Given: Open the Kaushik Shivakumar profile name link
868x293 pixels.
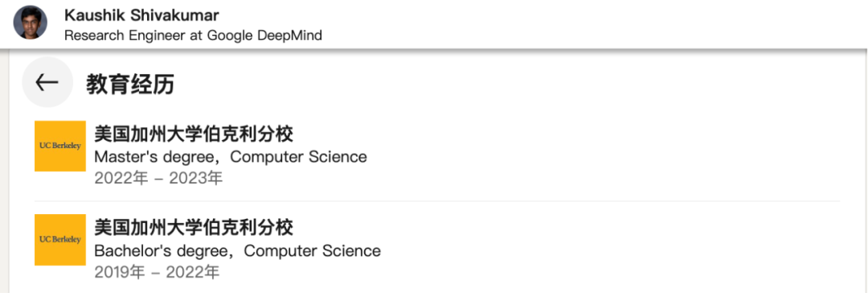Looking at the screenshot, I should pyautogui.click(x=141, y=15).
